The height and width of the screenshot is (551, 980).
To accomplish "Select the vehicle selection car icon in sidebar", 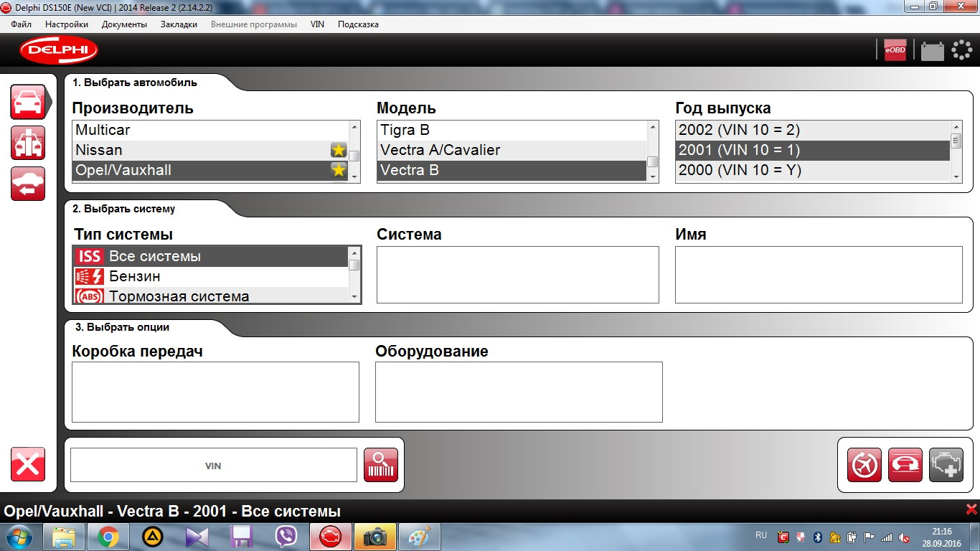I will [28, 102].
